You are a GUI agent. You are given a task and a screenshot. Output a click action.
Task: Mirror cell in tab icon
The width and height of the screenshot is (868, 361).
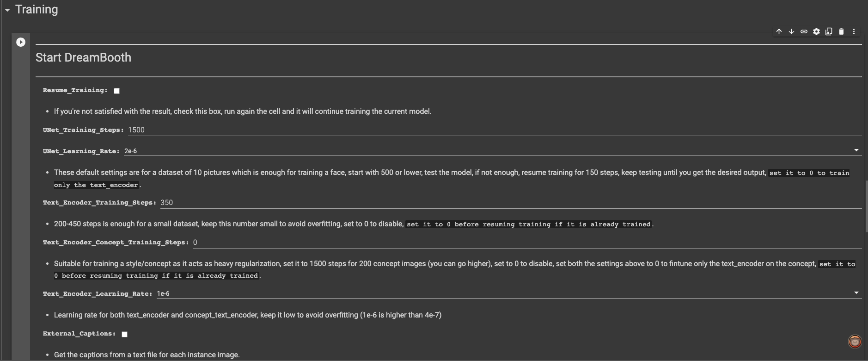(829, 31)
